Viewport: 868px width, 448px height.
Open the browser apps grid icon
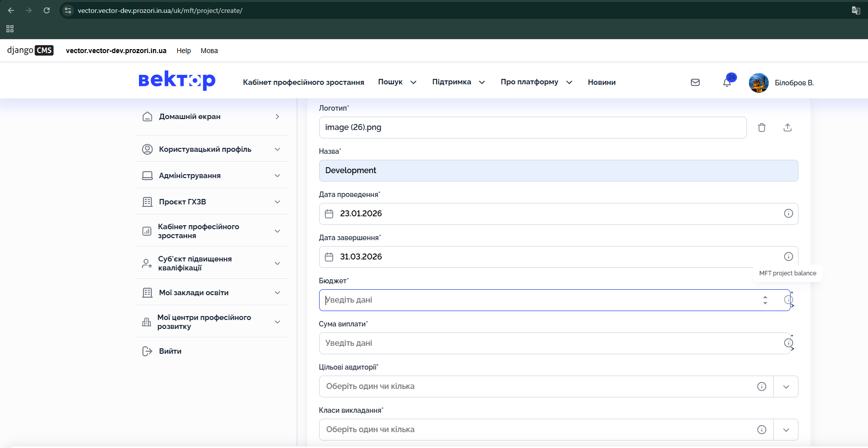coord(10,29)
